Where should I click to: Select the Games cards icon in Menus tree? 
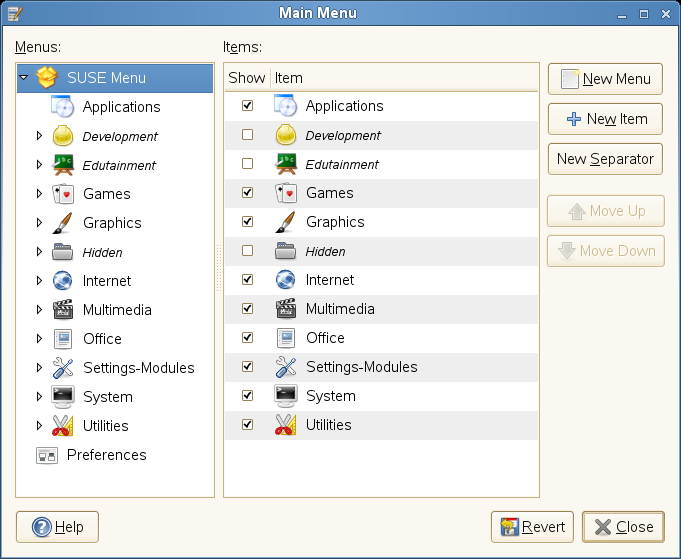pyautogui.click(x=63, y=194)
